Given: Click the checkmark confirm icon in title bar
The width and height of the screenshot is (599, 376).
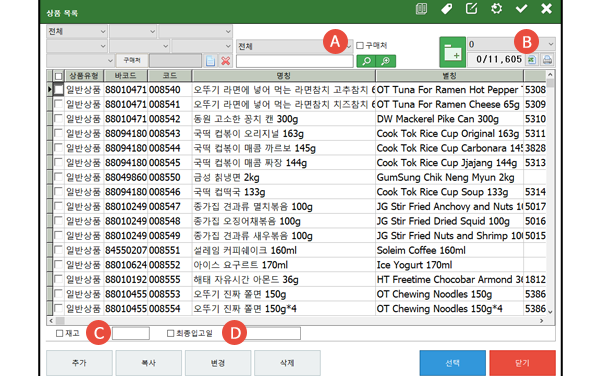Looking at the screenshot, I should pos(521,8).
